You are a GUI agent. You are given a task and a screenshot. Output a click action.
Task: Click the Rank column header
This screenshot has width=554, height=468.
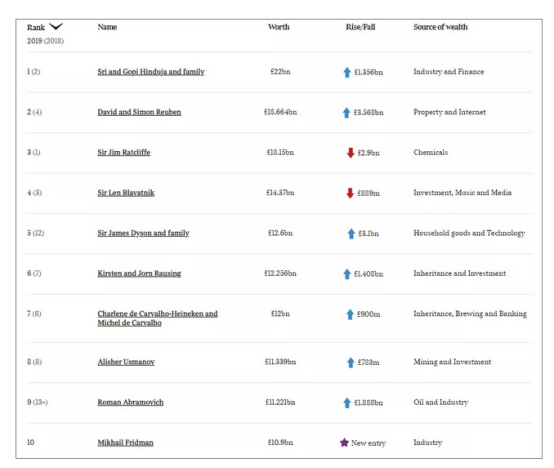[36, 27]
